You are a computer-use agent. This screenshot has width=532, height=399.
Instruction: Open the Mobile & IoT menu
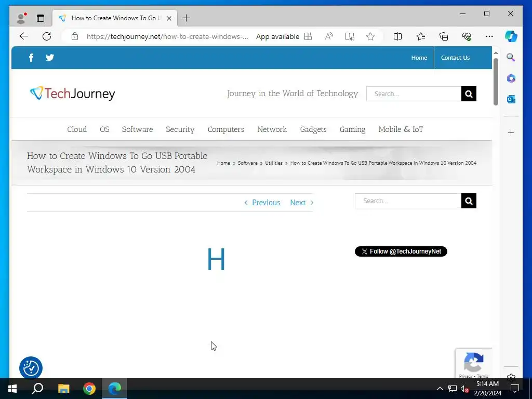pos(401,129)
